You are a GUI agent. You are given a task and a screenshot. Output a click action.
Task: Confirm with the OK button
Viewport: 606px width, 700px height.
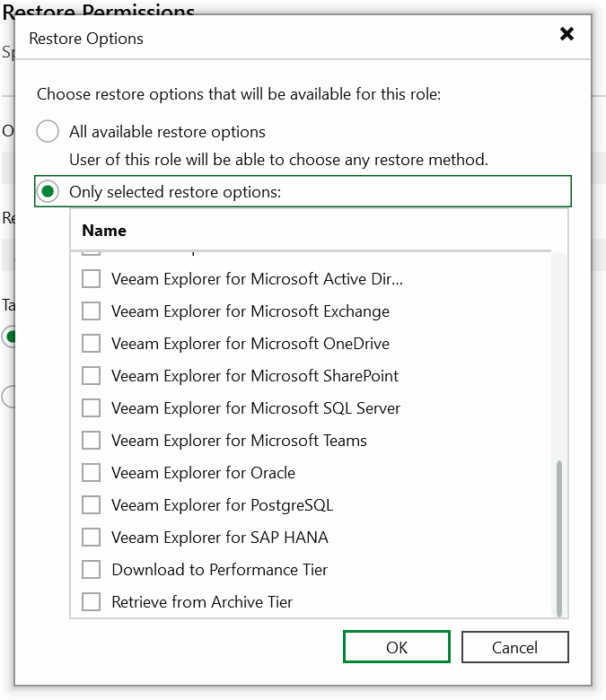[x=397, y=647]
